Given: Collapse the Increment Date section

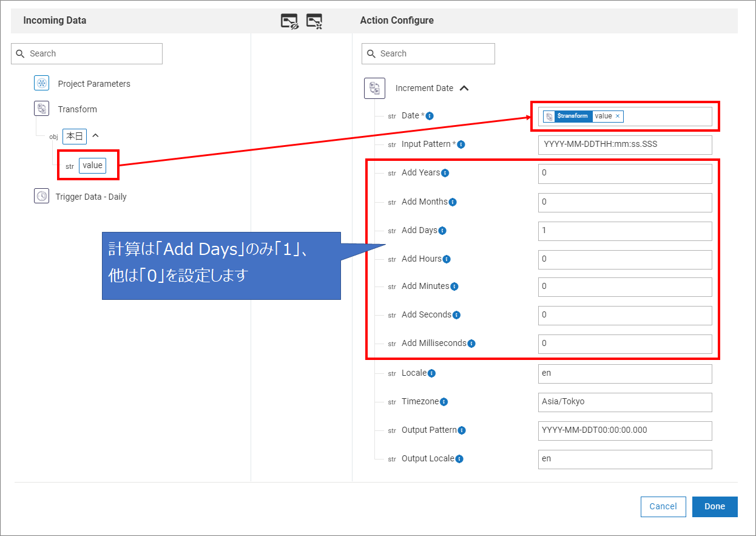Looking at the screenshot, I should tap(464, 88).
